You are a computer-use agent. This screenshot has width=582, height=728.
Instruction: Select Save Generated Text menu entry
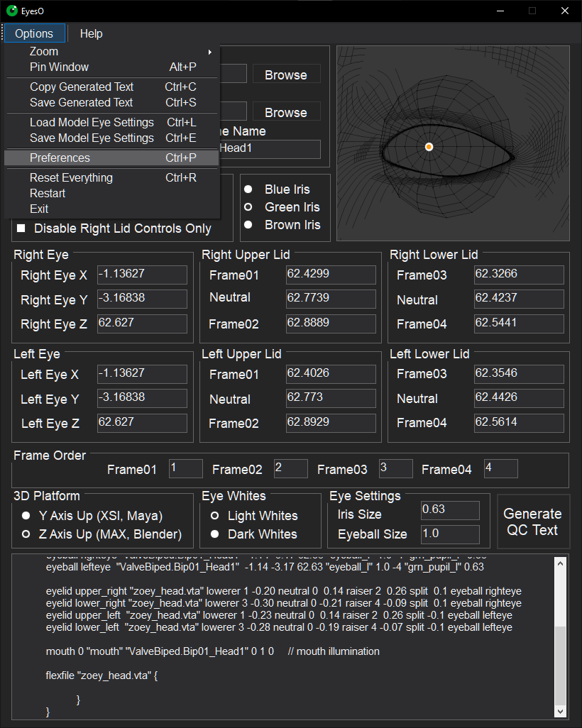coord(111,102)
